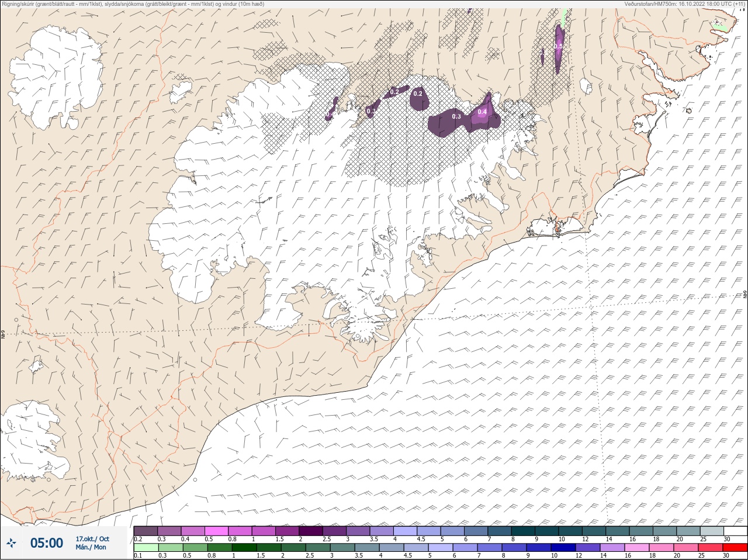This screenshot has height=560, width=748.
Task: Select upper legend swatch between 6 and 7
Action: coord(476,531)
